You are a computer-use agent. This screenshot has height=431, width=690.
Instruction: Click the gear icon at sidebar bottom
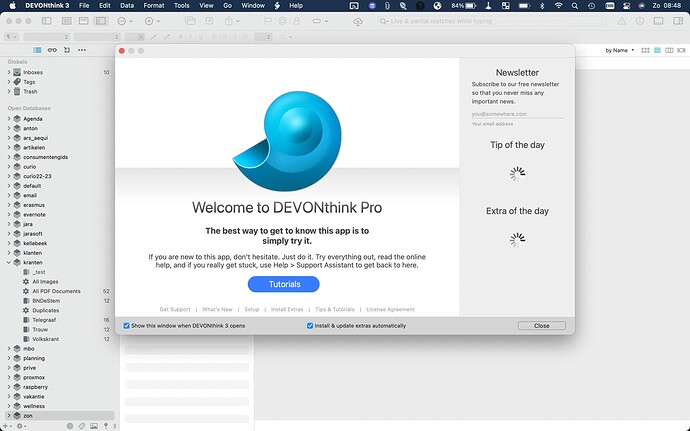click(x=19, y=426)
